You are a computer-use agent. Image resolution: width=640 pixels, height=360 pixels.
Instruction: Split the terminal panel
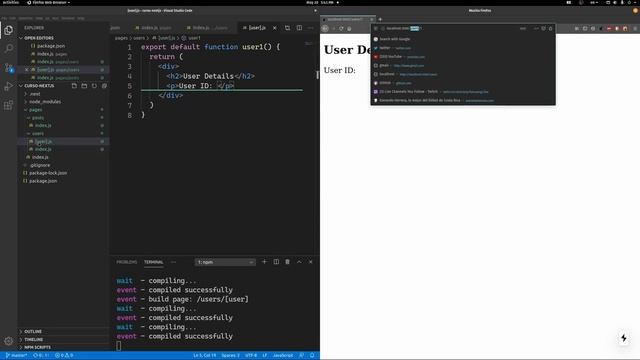click(276, 262)
